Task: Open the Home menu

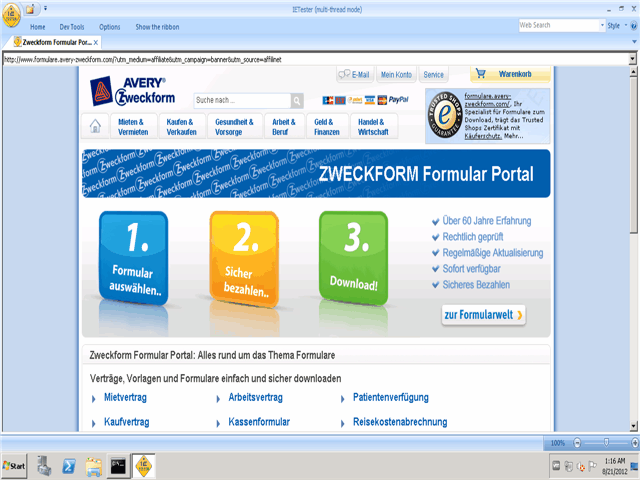Action: pos(38,27)
